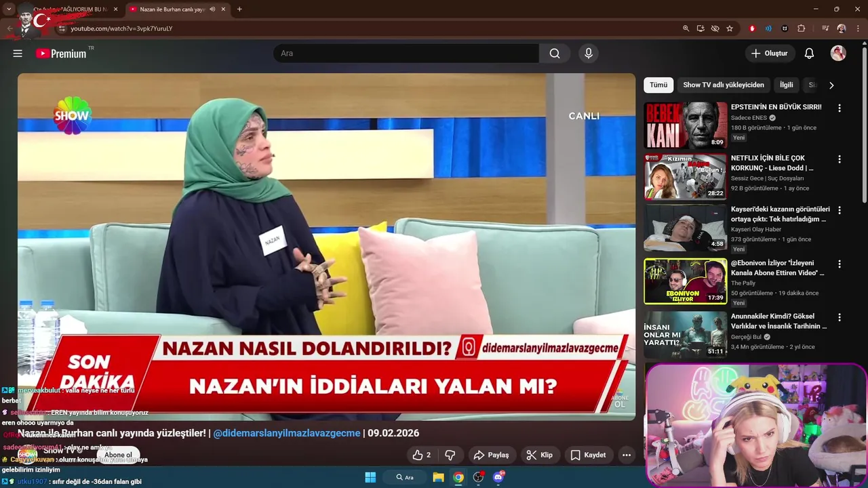
Task: Open options for NETFLIX İÇİN BİLE ÇOK KORKUNÇ video
Action: pyautogui.click(x=840, y=159)
